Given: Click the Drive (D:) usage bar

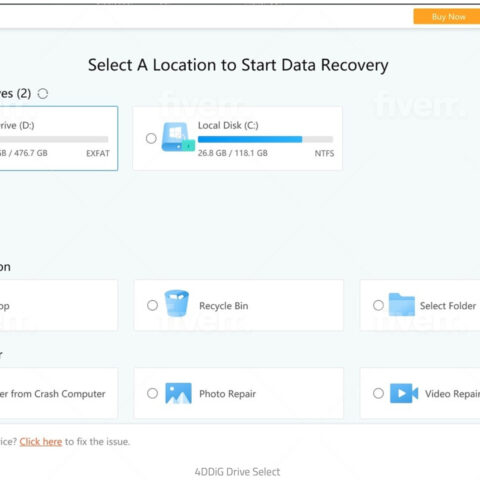Looking at the screenshot, I should (54, 139).
